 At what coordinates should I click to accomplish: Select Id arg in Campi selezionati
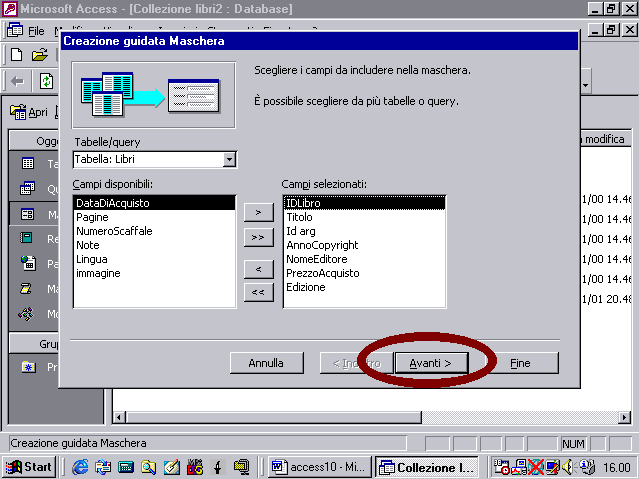pyautogui.click(x=364, y=231)
